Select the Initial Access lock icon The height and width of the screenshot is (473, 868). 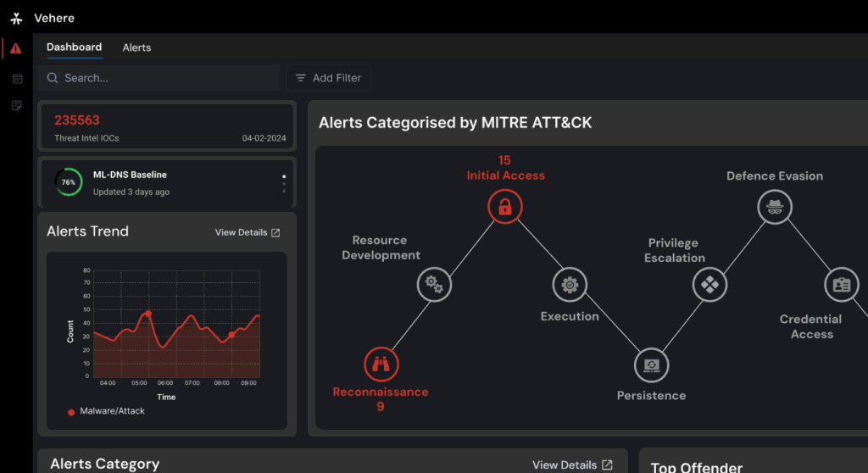(x=505, y=207)
